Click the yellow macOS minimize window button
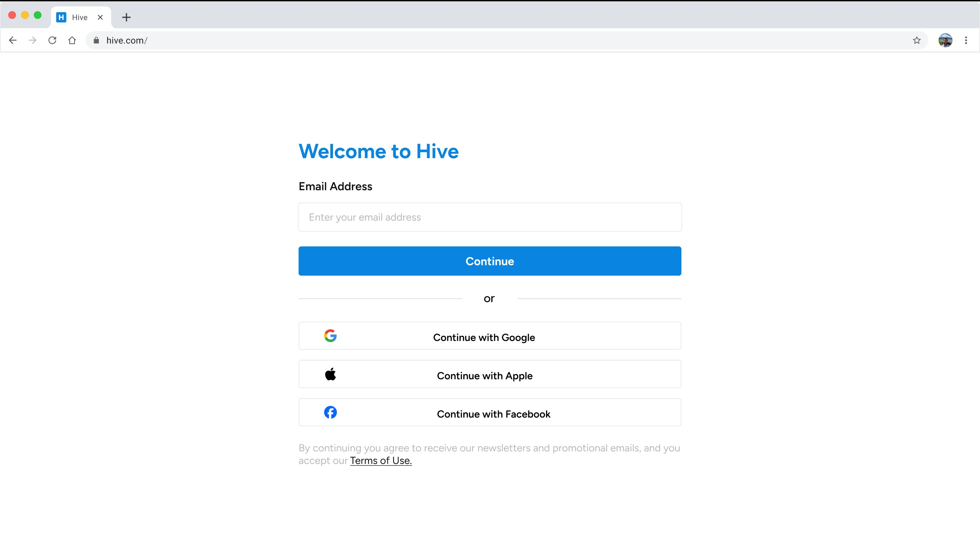Viewport: 980px width, 552px height. tap(25, 15)
